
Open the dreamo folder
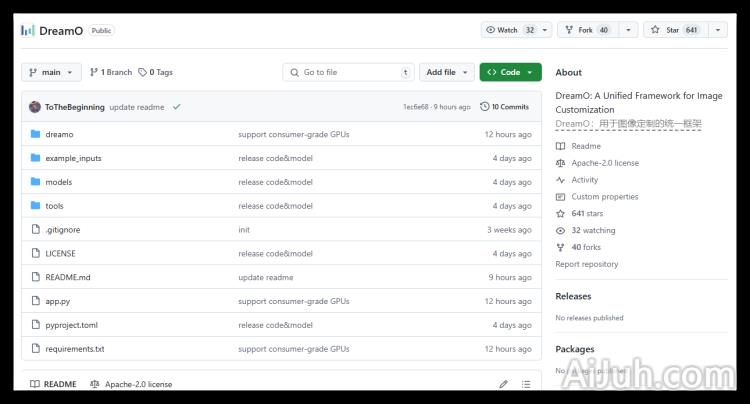click(x=59, y=134)
